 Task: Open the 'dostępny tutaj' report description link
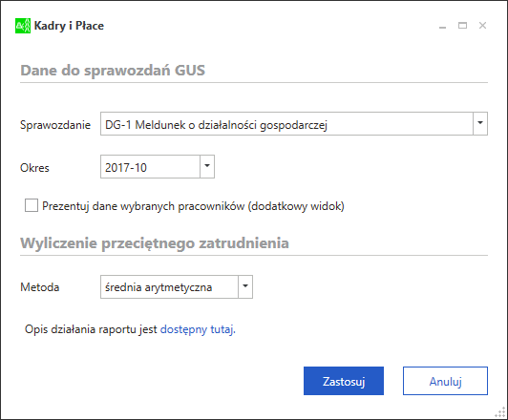click(x=198, y=329)
